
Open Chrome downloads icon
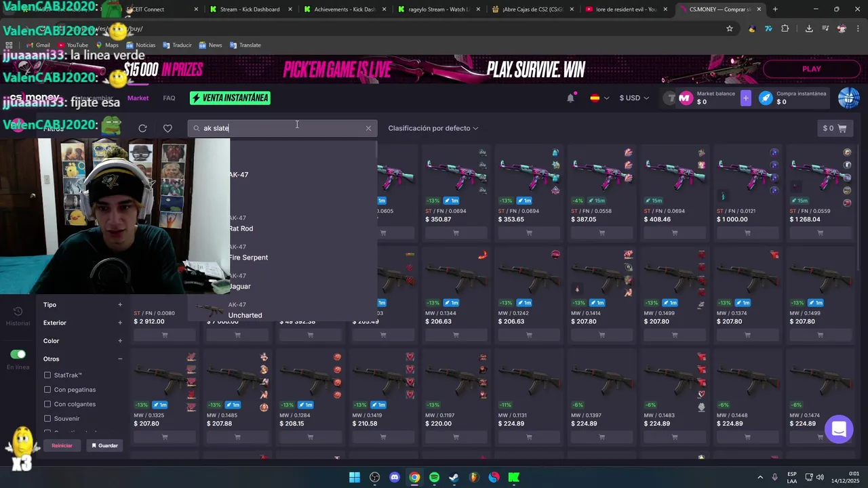(x=809, y=28)
